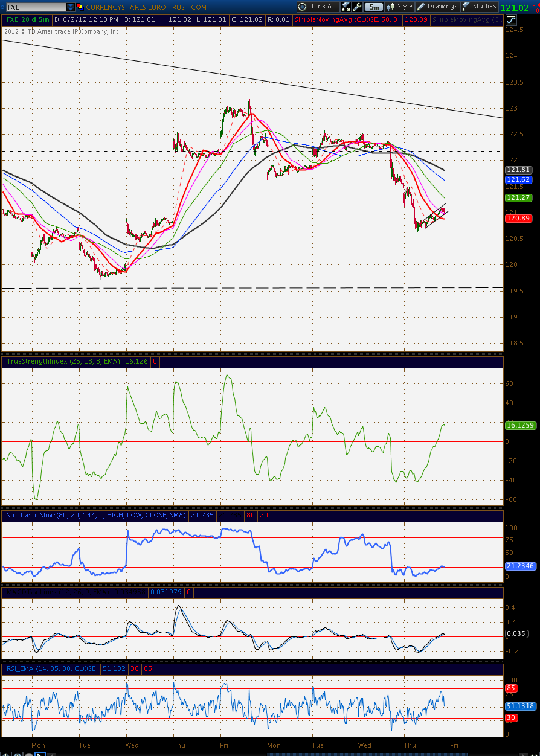
Task: Click the blue 21.2346 axis tag
Action: 521,566
